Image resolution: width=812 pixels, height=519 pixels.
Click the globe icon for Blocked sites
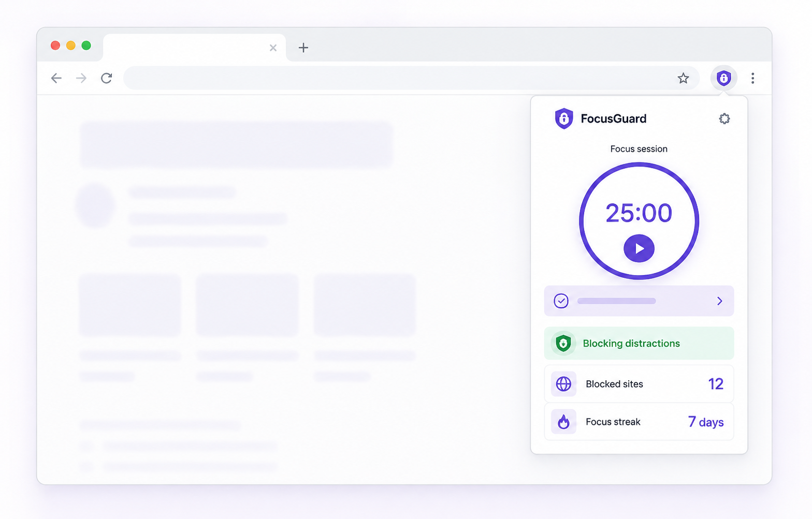[x=563, y=384]
